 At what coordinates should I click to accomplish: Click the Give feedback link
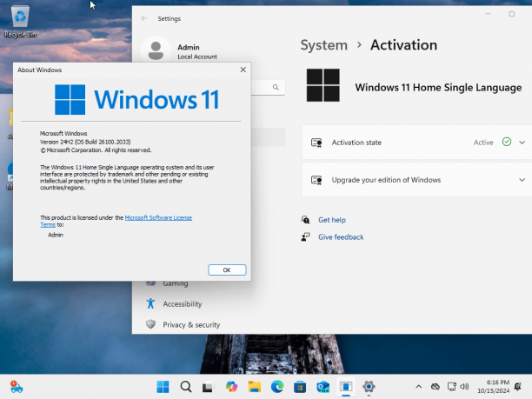click(x=341, y=237)
